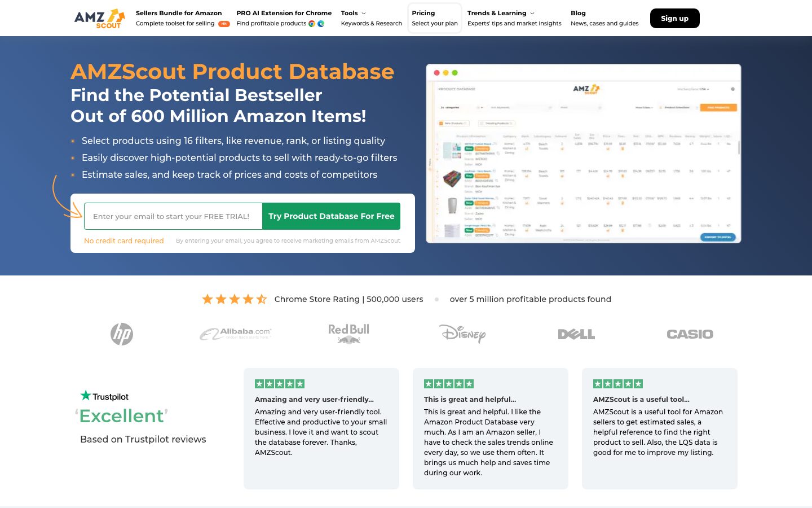
Task: Click Try Product Database For Free button
Action: pos(332,216)
